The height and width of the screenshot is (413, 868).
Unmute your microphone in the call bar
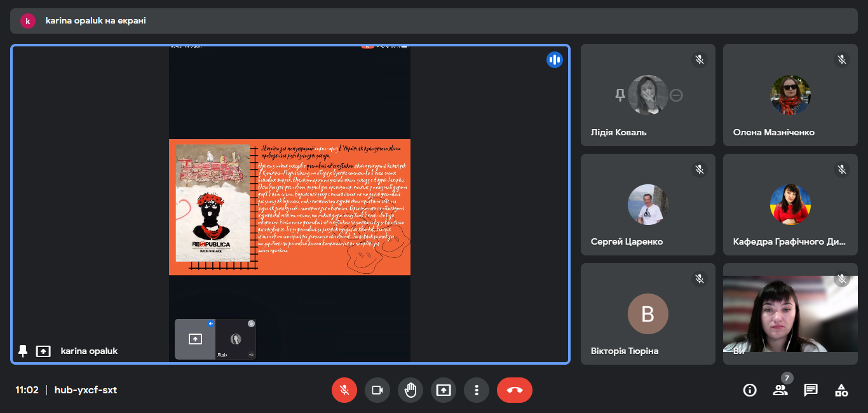pyautogui.click(x=344, y=390)
